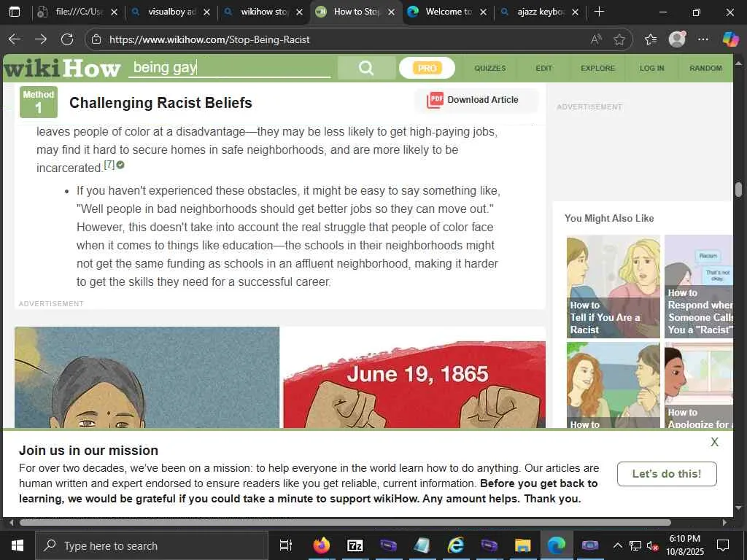Close the Welcome to tab
747x560 pixels.
click(483, 12)
